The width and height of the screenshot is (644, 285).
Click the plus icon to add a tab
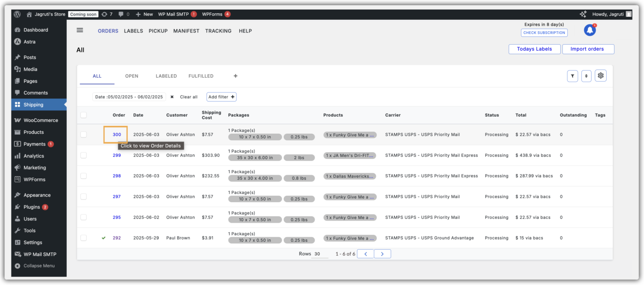pos(236,76)
